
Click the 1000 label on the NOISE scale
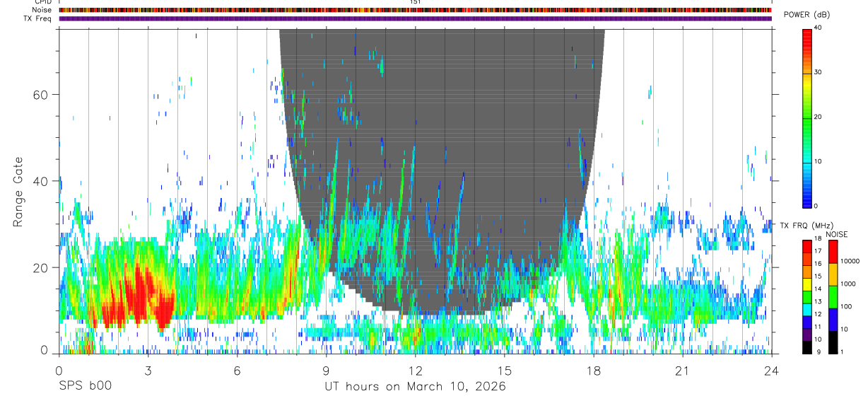click(848, 284)
